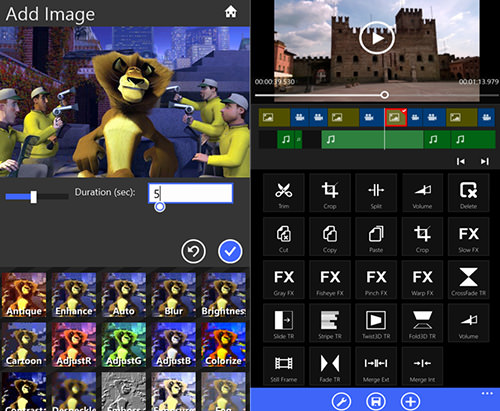Click the save floppy disk icon
Viewport: 500px width, 411px height.
tap(376, 401)
